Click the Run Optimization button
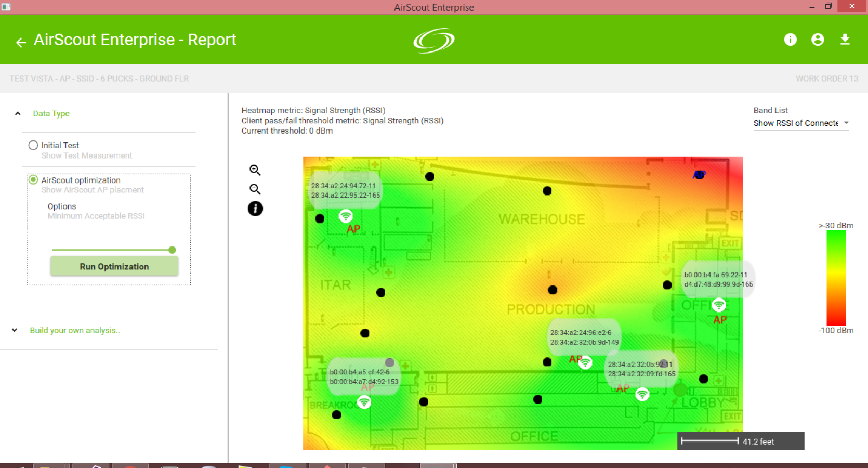The width and height of the screenshot is (868, 468). 114,266
